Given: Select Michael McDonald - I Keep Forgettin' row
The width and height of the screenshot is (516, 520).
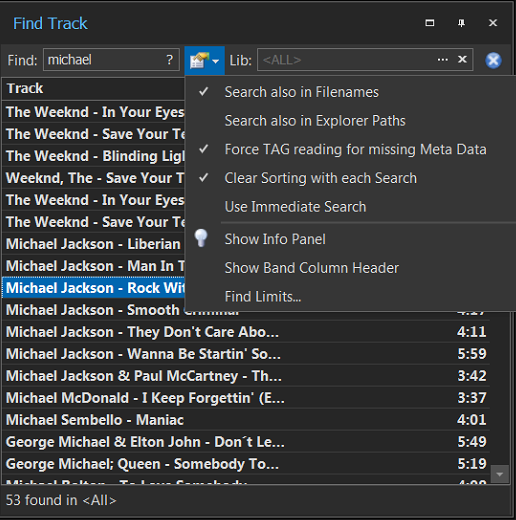Looking at the screenshot, I should tap(246, 398).
